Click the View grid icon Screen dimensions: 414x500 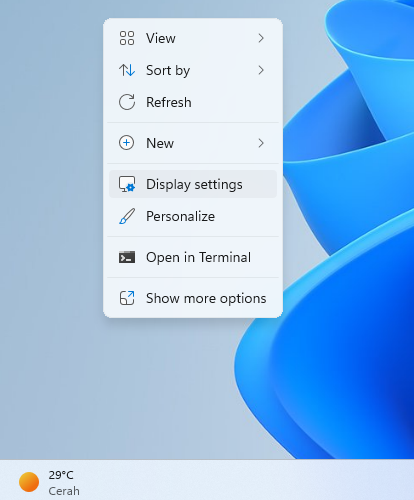tap(127, 38)
